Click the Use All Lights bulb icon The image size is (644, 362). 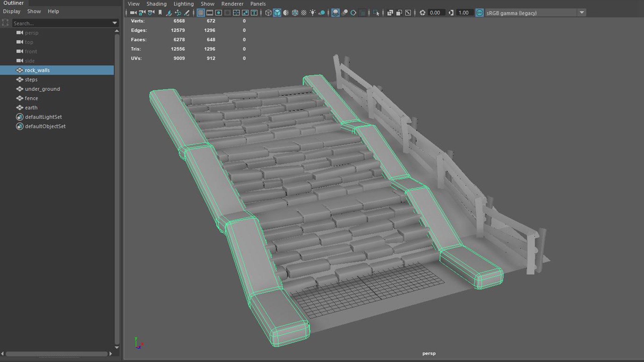point(313,13)
